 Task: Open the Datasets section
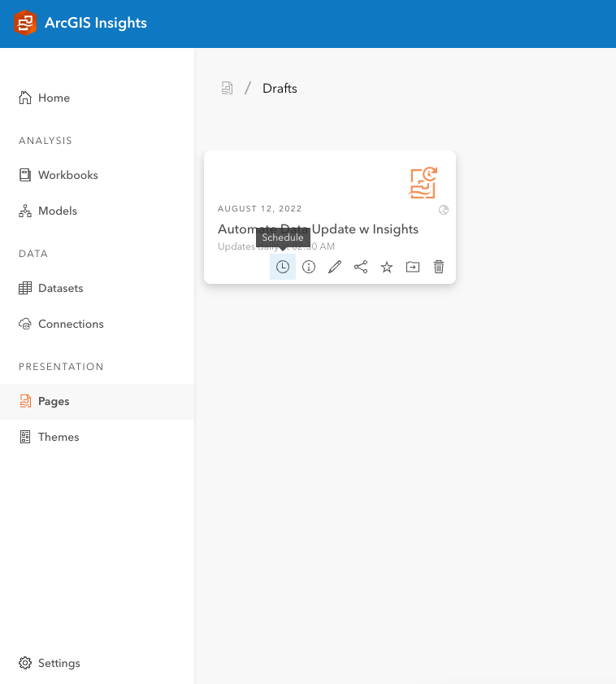(x=62, y=288)
